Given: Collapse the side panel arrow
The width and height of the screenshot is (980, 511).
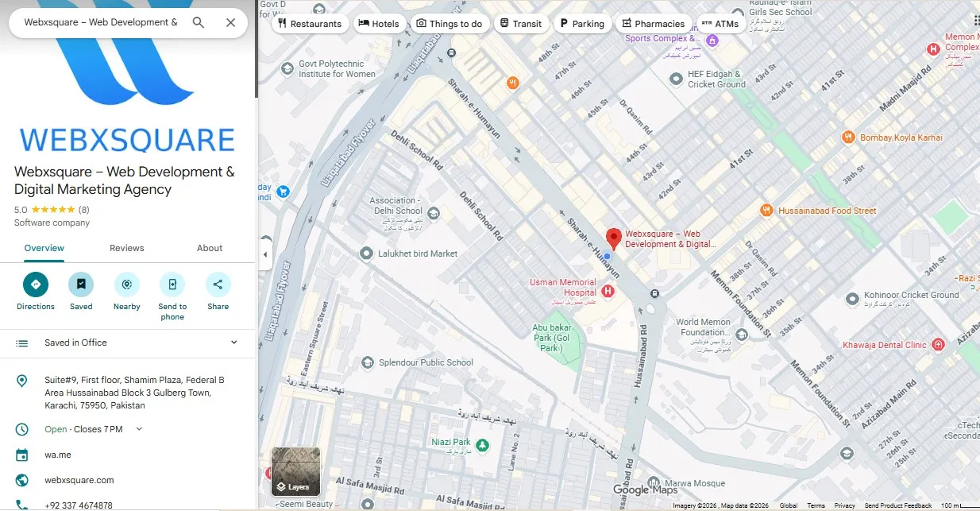Looking at the screenshot, I should (265, 255).
